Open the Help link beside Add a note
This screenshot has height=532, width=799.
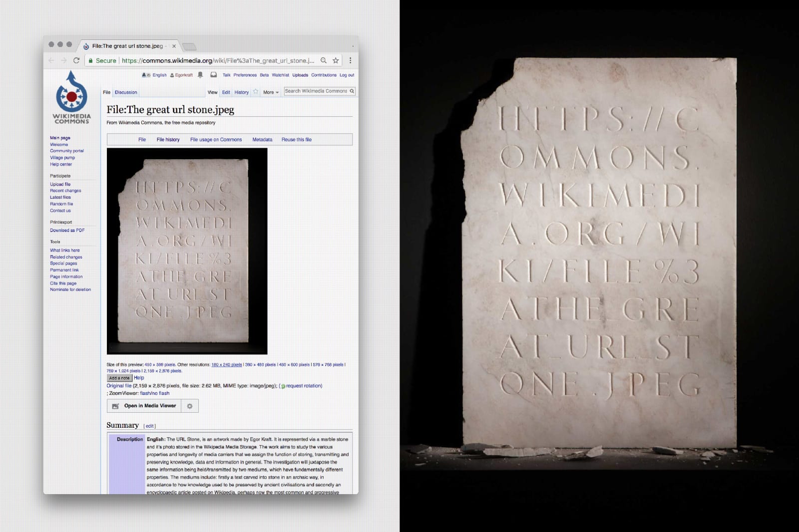click(x=139, y=378)
